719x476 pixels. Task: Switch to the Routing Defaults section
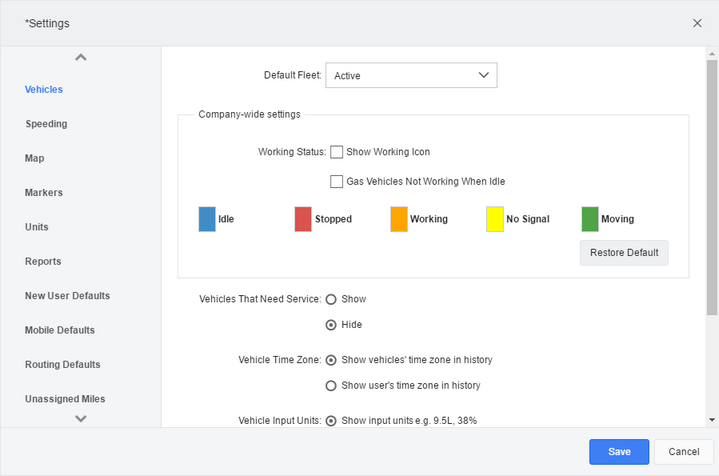click(63, 365)
